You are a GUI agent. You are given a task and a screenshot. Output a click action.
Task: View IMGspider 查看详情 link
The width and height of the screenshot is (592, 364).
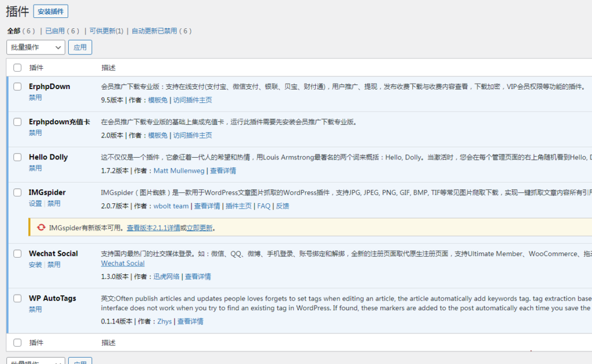point(208,206)
